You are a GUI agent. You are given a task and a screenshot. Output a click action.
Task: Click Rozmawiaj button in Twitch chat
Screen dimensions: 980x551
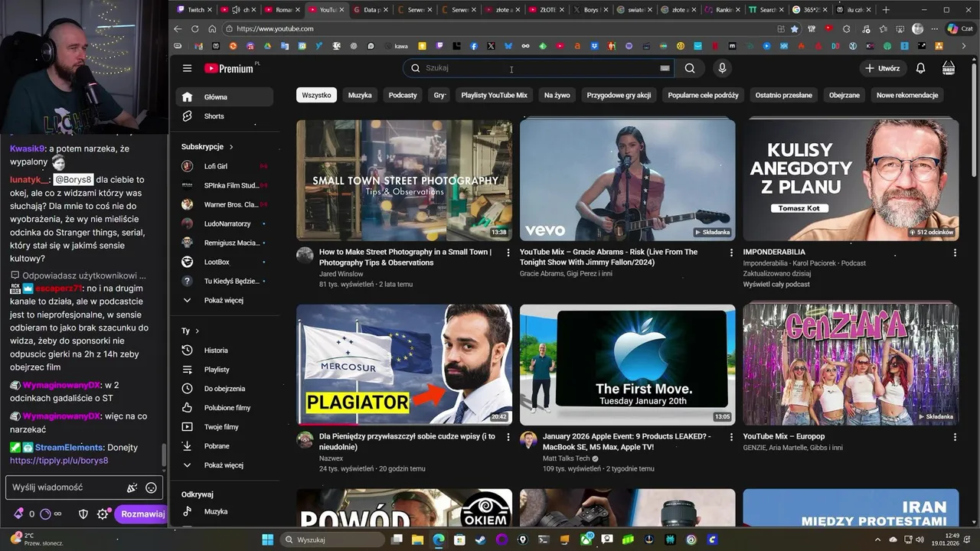(x=142, y=514)
